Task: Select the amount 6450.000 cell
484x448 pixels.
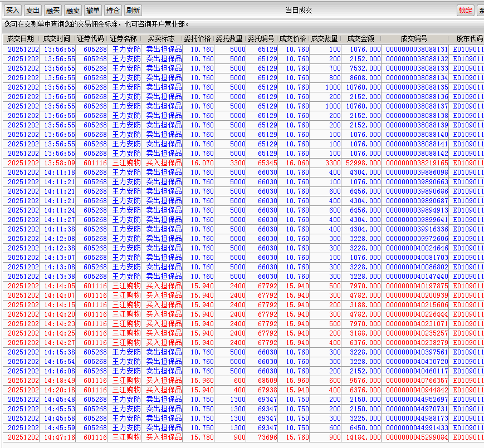Action: tap(365, 428)
